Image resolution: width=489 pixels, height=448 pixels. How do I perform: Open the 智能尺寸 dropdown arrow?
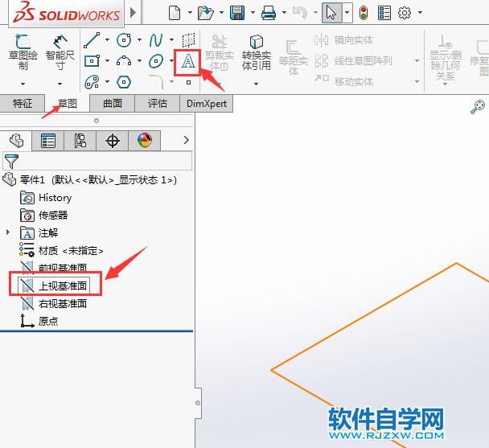(x=60, y=84)
